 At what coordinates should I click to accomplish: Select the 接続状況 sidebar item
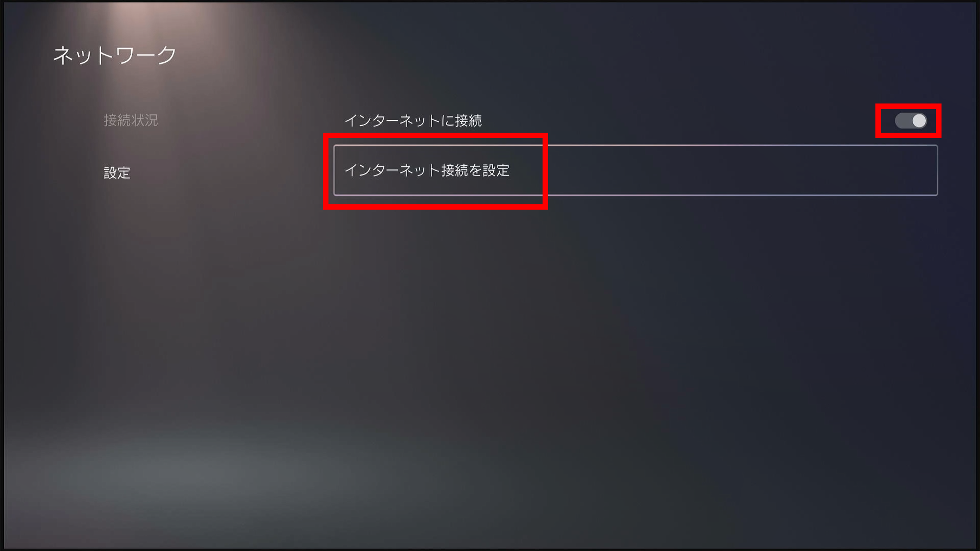[x=131, y=120]
